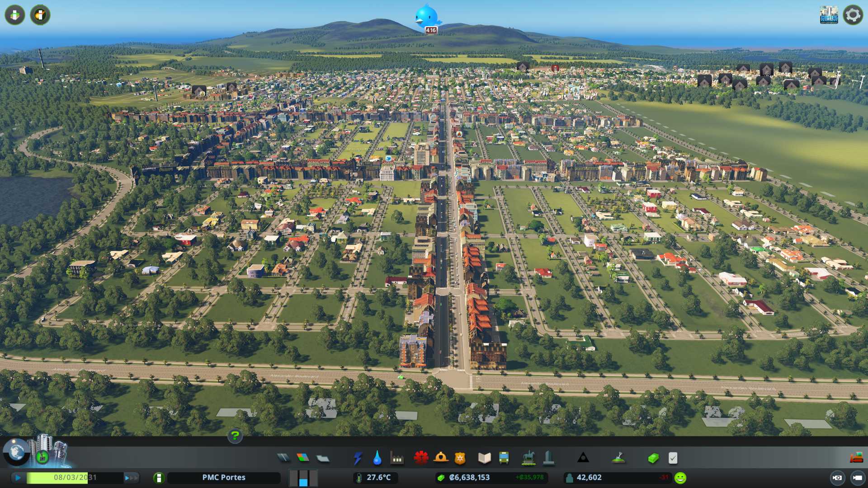This screenshot has height=488, width=868.
Task: Open the Education menu
Action: 484,458
